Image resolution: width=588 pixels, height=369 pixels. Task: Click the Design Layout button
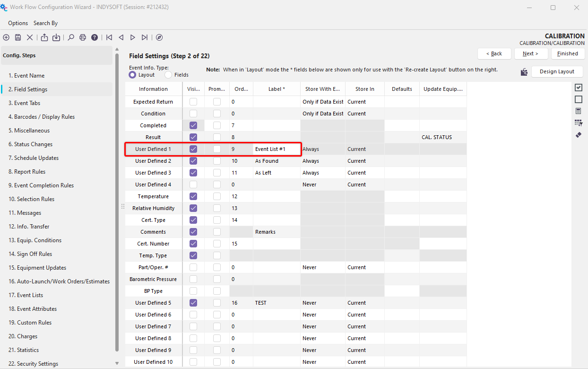pos(557,71)
